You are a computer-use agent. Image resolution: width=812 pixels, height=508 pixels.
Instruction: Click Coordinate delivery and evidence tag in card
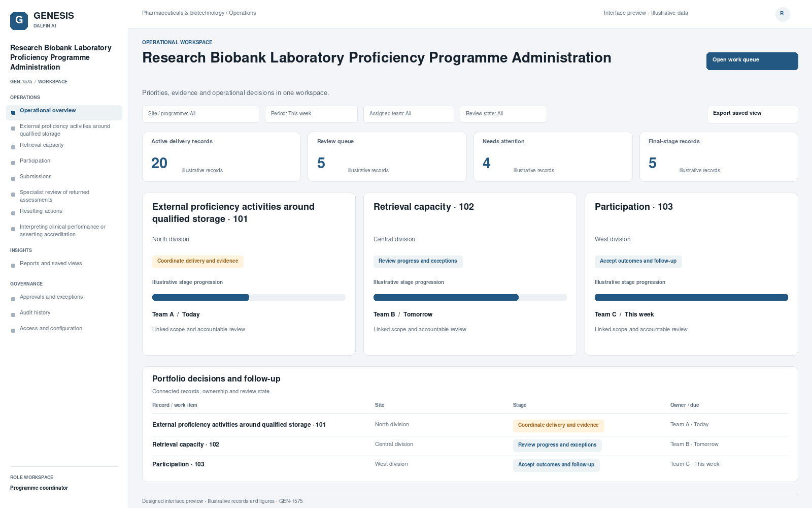pos(198,262)
